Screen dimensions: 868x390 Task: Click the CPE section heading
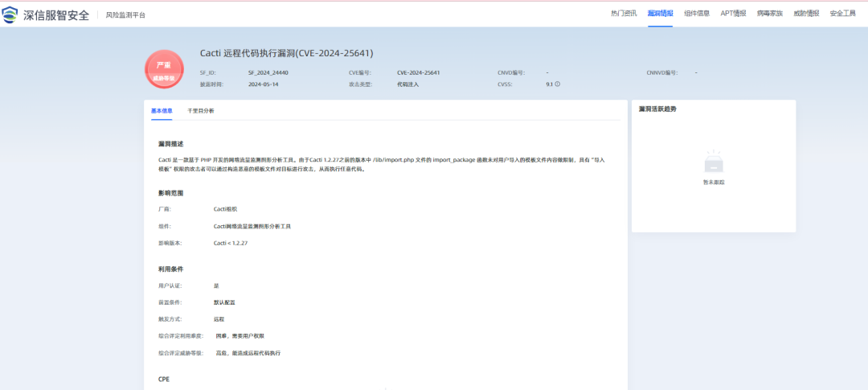point(164,380)
